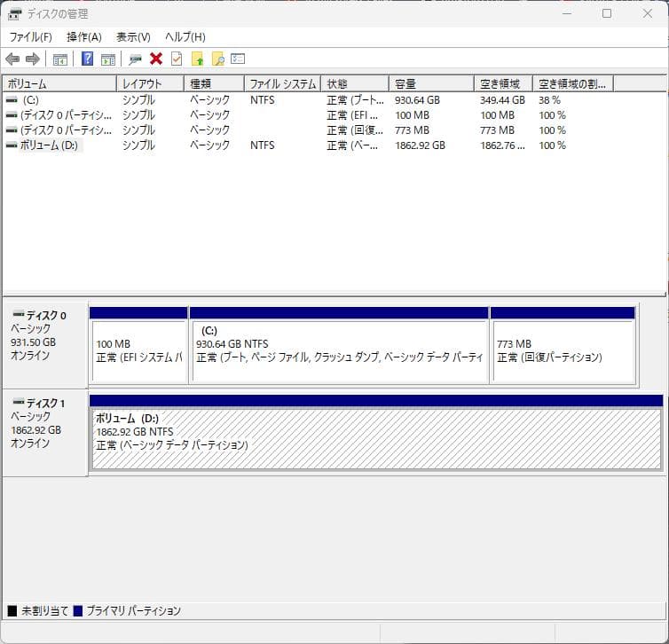The image size is (669, 644).
Task: Sort by the 状態 column header
Action: coord(355,83)
